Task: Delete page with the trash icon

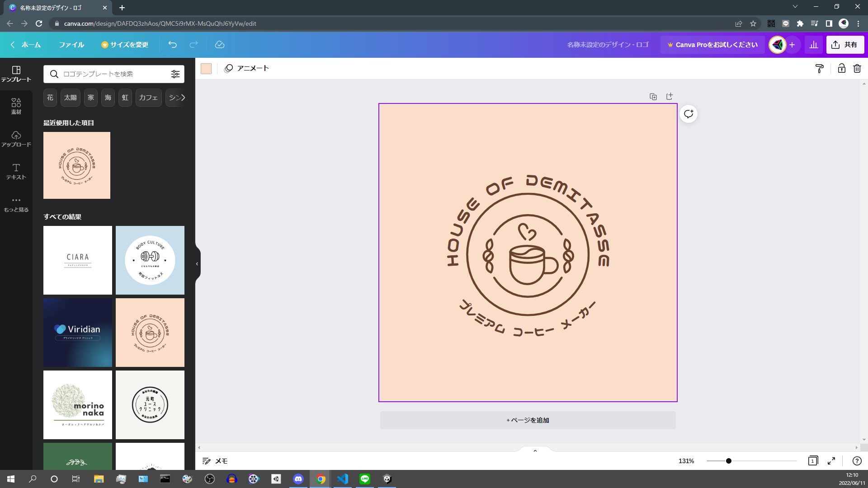Action: coord(857,69)
